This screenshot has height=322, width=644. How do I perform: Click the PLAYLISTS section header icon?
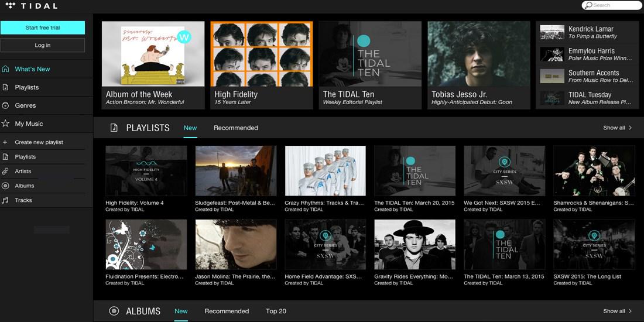[x=114, y=128]
